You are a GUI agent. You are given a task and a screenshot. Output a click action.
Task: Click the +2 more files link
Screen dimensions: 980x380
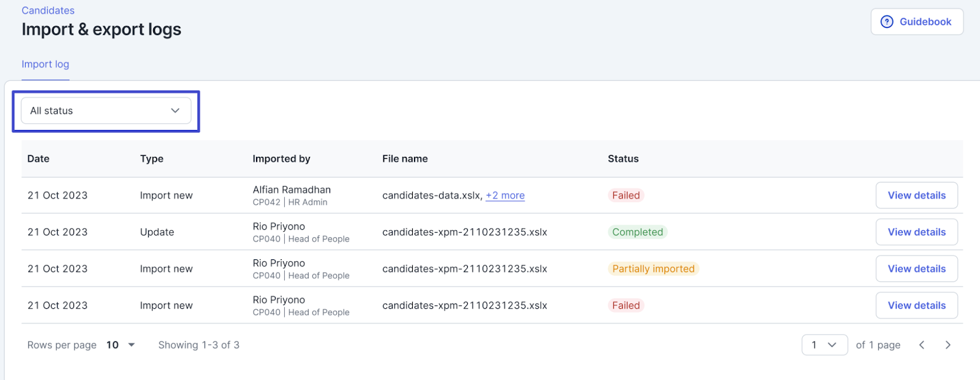505,196
